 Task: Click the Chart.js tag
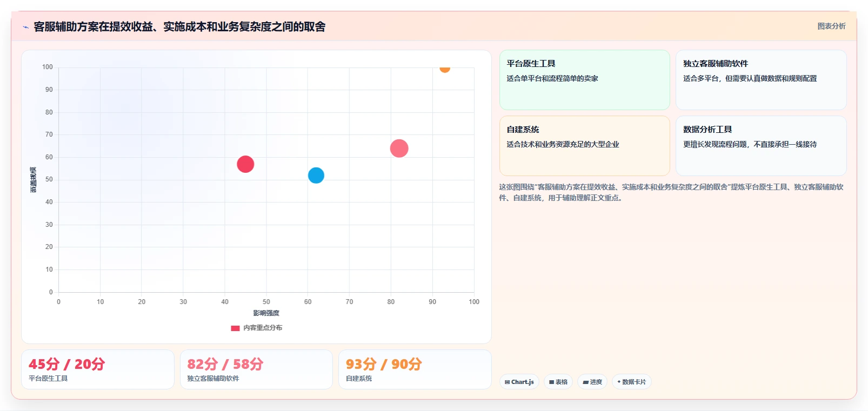tap(519, 382)
